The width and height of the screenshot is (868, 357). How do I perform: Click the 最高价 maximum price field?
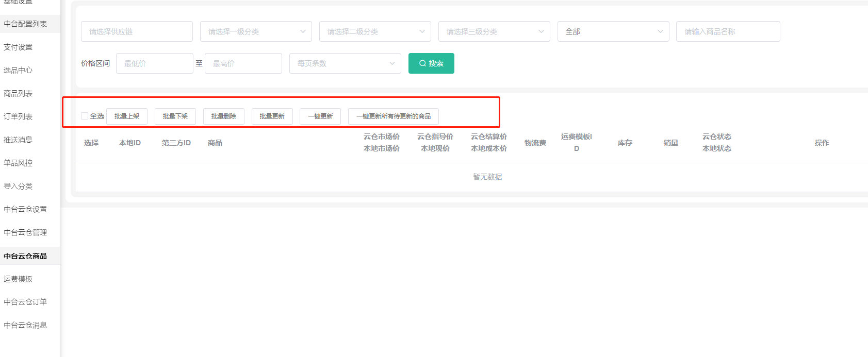coord(243,63)
